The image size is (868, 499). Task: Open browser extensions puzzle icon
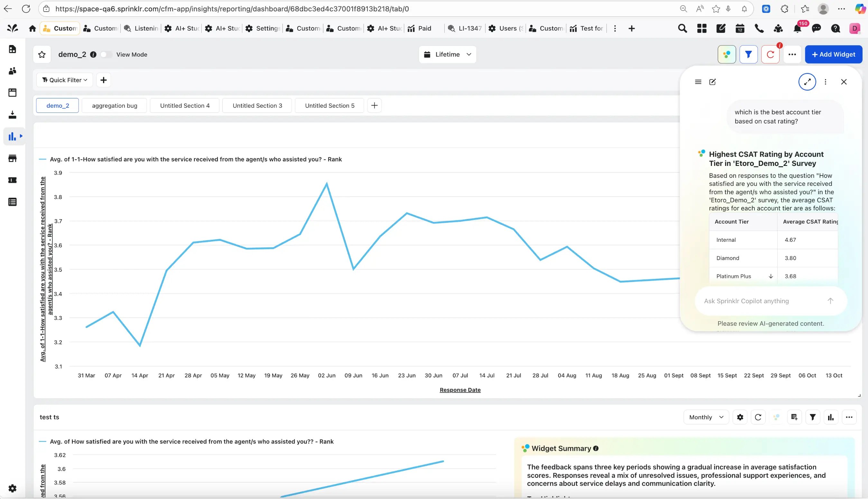pyautogui.click(x=784, y=9)
